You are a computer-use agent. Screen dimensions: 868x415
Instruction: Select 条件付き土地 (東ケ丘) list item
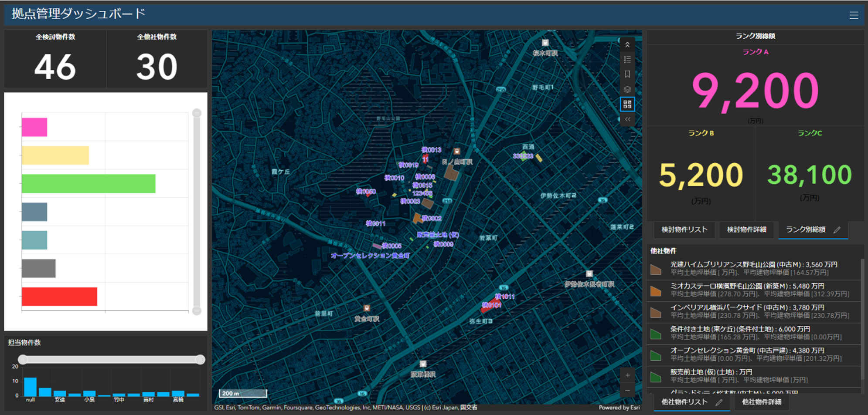pos(754,333)
